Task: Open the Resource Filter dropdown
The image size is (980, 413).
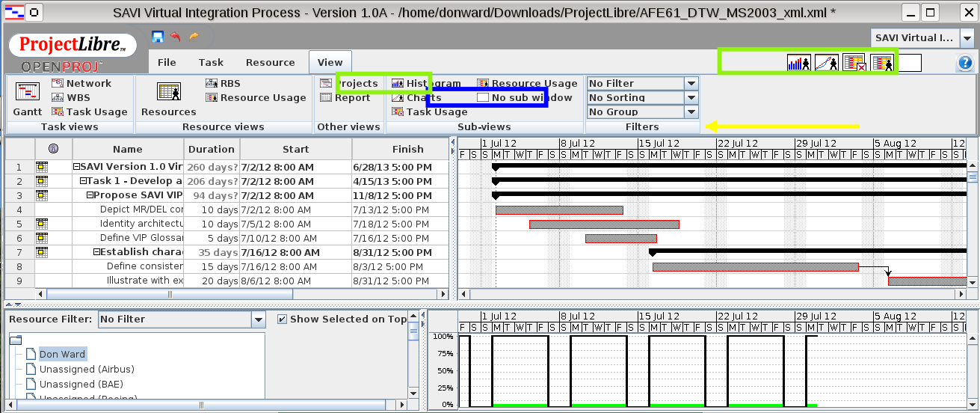Action: pos(259,319)
